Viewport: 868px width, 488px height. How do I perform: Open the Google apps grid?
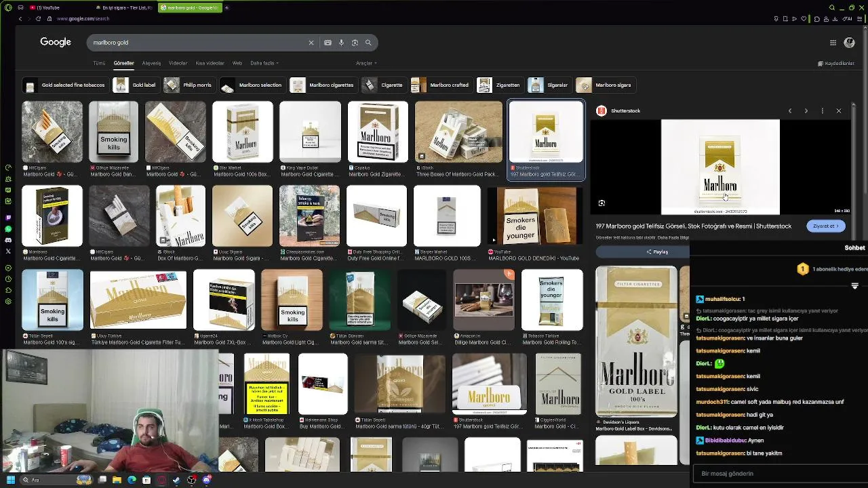click(833, 43)
